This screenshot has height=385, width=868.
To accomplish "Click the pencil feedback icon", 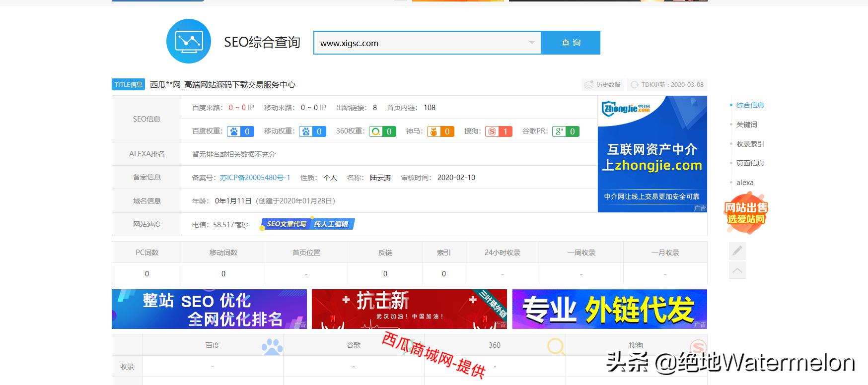I will tap(737, 251).
